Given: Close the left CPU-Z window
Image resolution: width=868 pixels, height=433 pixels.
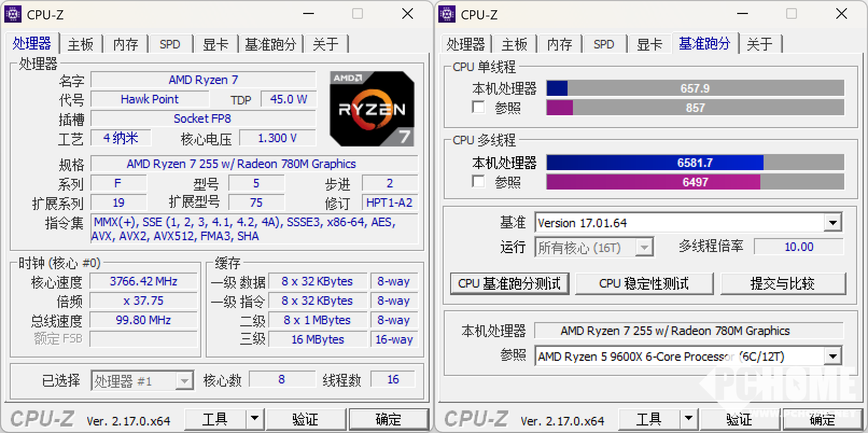Looking at the screenshot, I should tap(408, 14).
